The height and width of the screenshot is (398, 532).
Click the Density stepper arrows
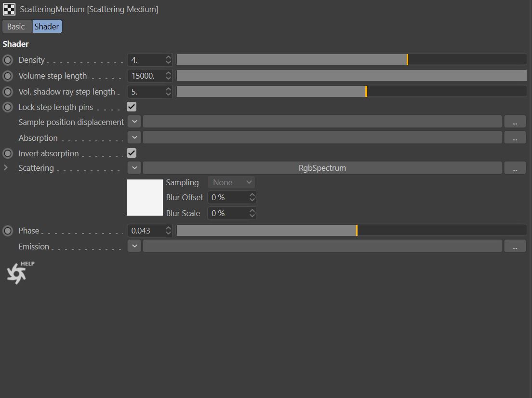click(168, 60)
